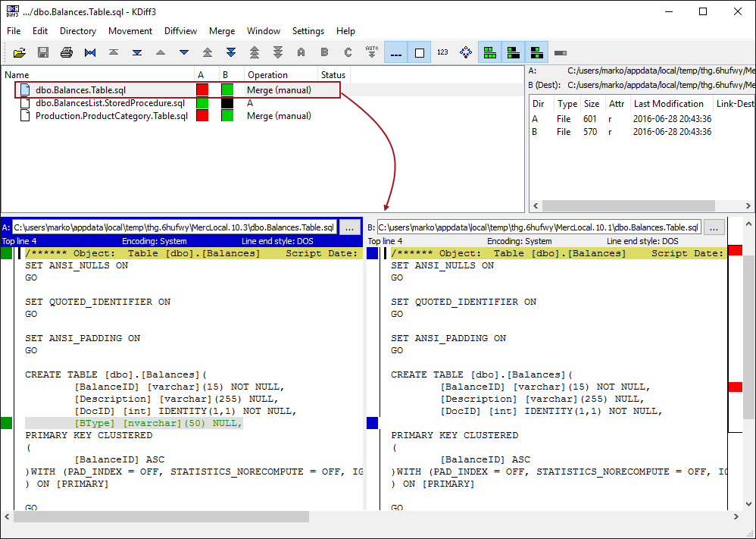Click the Operation column header

267,75
